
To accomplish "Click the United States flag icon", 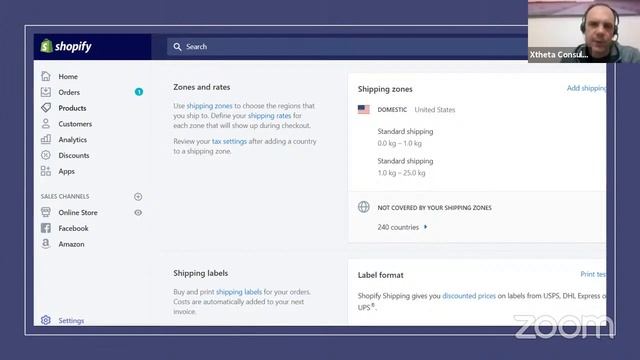I will click(x=364, y=109).
